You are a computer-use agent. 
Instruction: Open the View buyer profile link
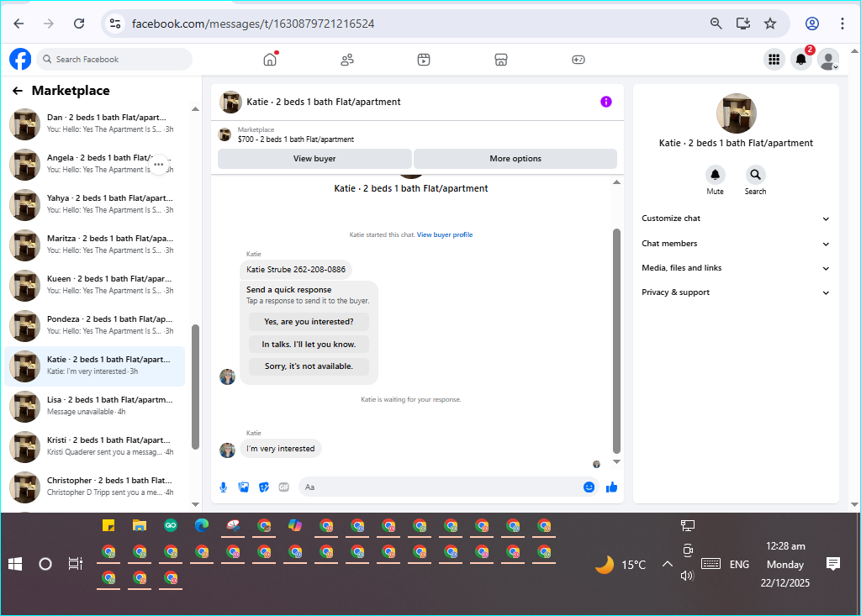(x=445, y=234)
